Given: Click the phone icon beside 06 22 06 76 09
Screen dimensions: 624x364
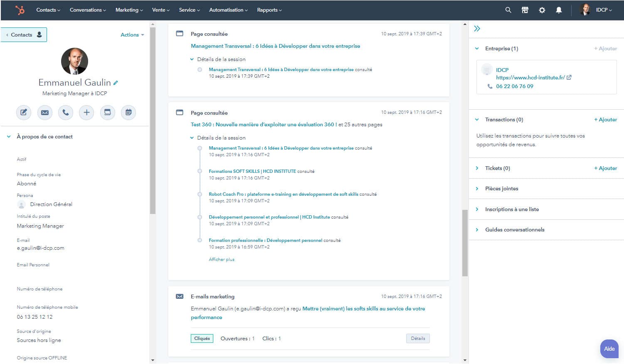Looking at the screenshot, I should 490,86.
